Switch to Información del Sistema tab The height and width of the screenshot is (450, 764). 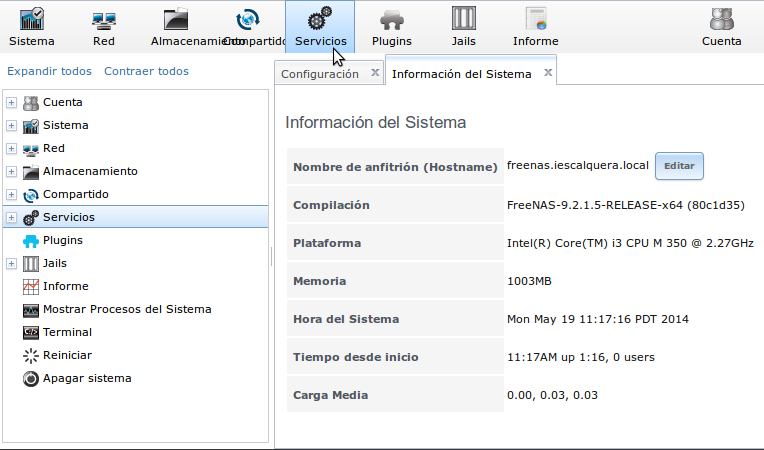pyautogui.click(x=461, y=74)
